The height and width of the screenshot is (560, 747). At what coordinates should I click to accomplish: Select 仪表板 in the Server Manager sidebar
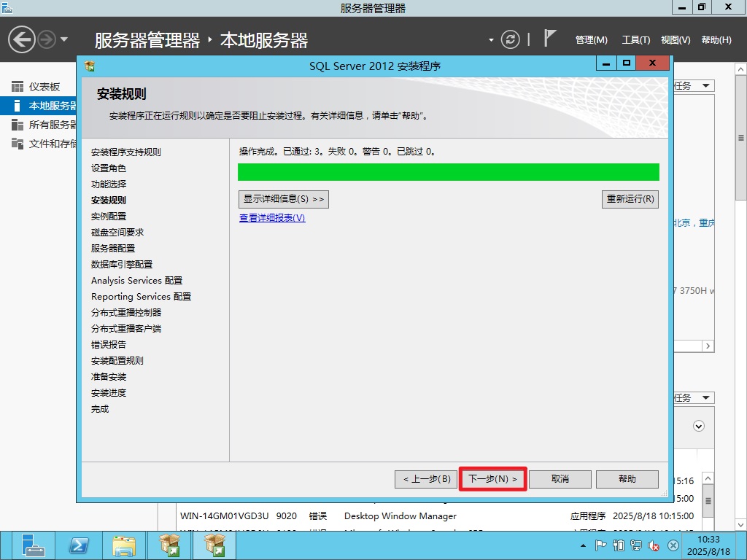44,87
